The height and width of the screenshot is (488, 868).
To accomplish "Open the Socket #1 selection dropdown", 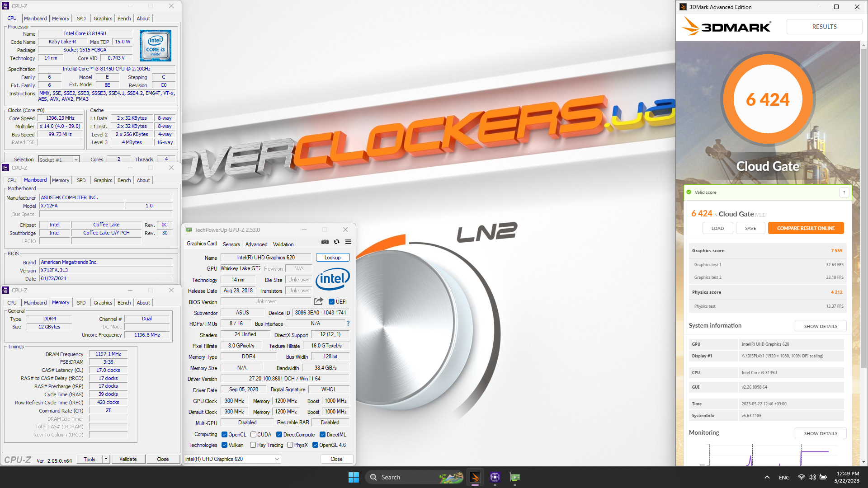I will [59, 160].
